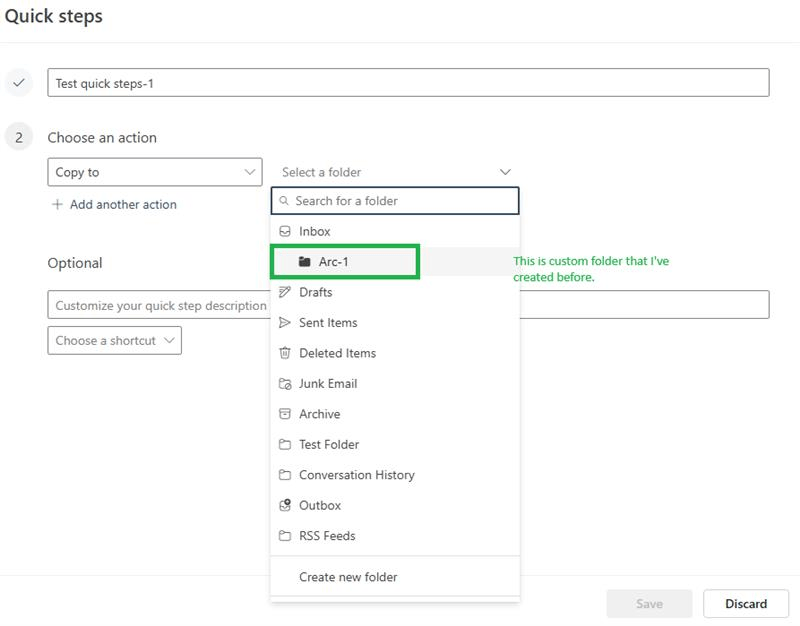Click the Junk Email folder icon
The width and height of the screenshot is (800, 626).
pos(285,384)
